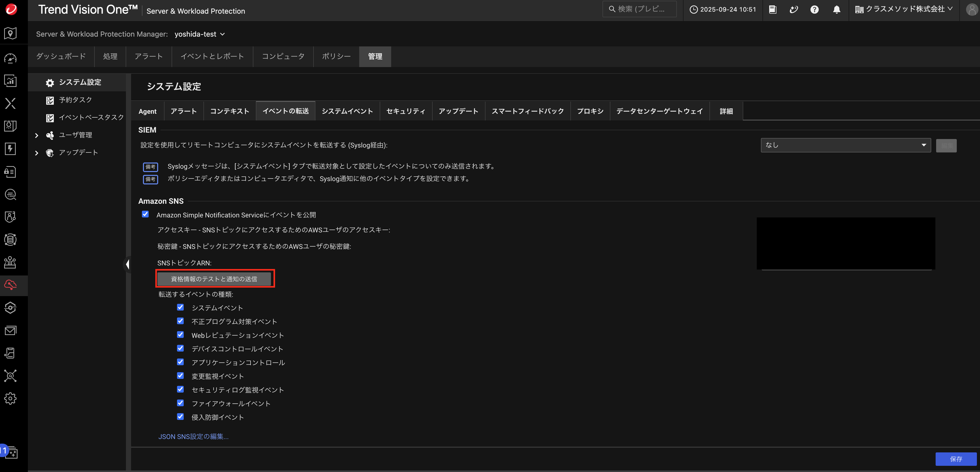Image resolution: width=980 pixels, height=472 pixels.
Task: Expand the アップデート tree node in sidebar
Action: point(37,153)
